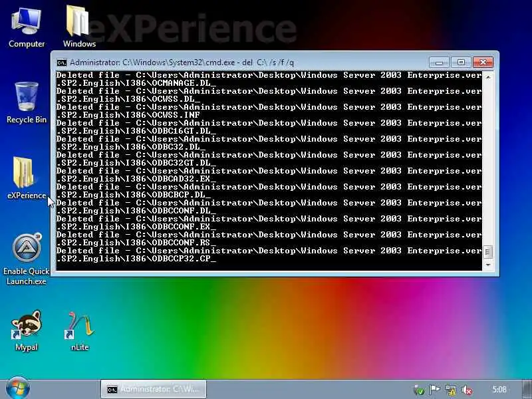Screen dimensions: 532x399
Task: Click the cmd.exe window title text
Action: tap(182, 63)
